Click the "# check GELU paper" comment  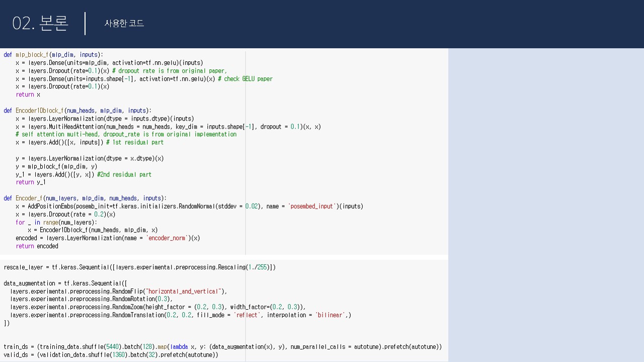click(245, 79)
